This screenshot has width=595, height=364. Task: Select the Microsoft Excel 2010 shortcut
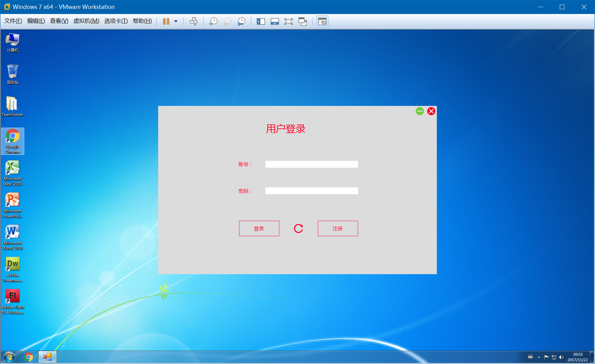[x=13, y=173]
